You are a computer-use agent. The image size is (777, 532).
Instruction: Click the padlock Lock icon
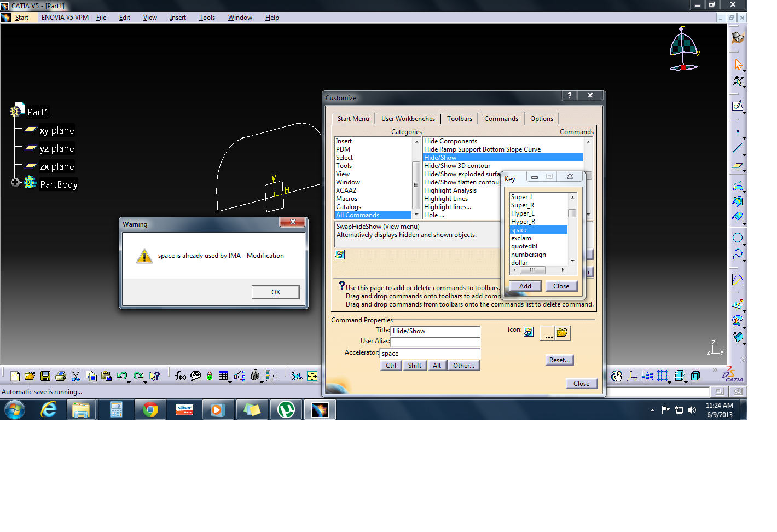point(255,375)
